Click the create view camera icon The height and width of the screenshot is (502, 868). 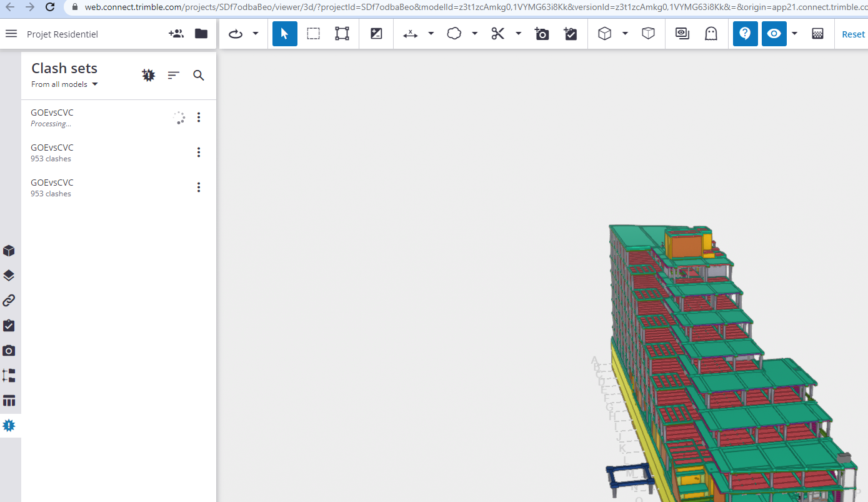[542, 34]
